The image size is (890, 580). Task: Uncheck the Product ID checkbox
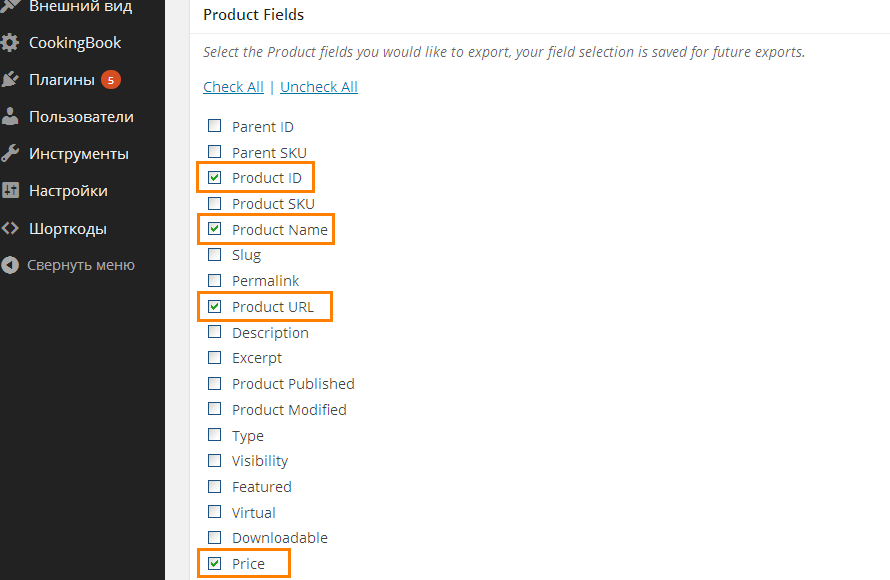(215, 178)
